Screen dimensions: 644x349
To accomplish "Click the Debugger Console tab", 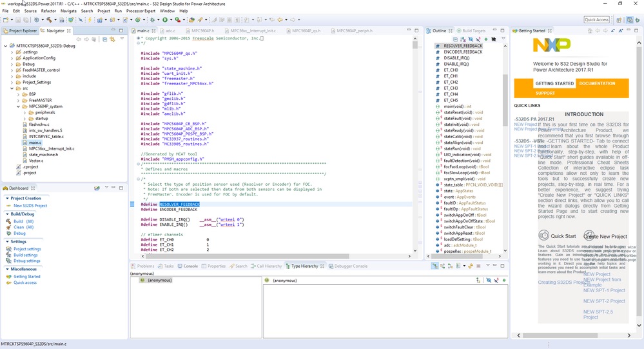I will pos(348,266).
